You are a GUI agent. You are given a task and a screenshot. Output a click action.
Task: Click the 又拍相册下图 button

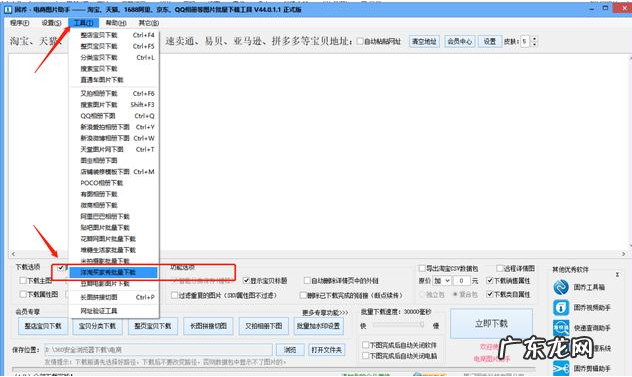click(264, 326)
